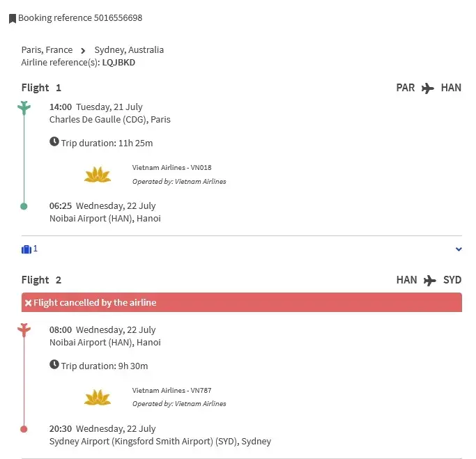
Task: Click the green departure plane icon
Action: 24,107
